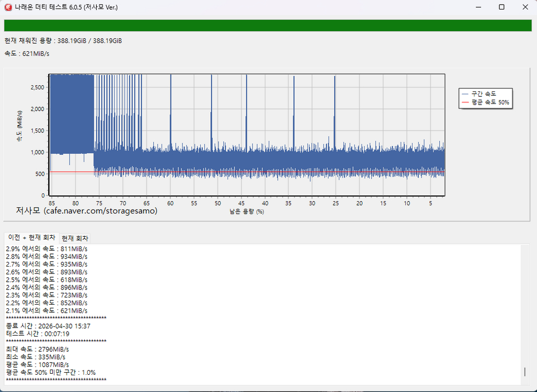537x392 pixels.
Task: Select the '이전 + 현재 회차' tab
Action: click(31, 238)
